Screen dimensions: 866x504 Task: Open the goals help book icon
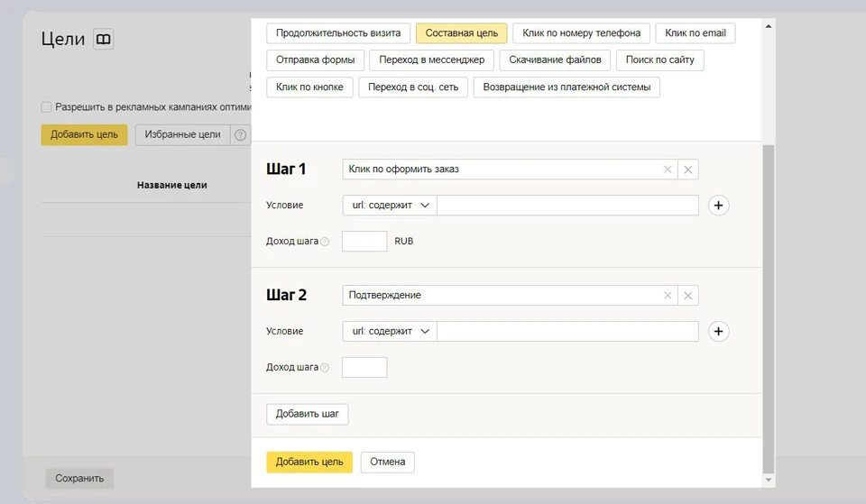coord(103,39)
